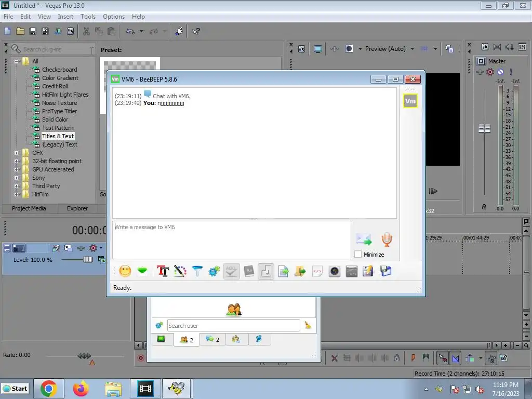Click the message filter funnel icon
532x399 pixels.
pyautogui.click(x=197, y=271)
